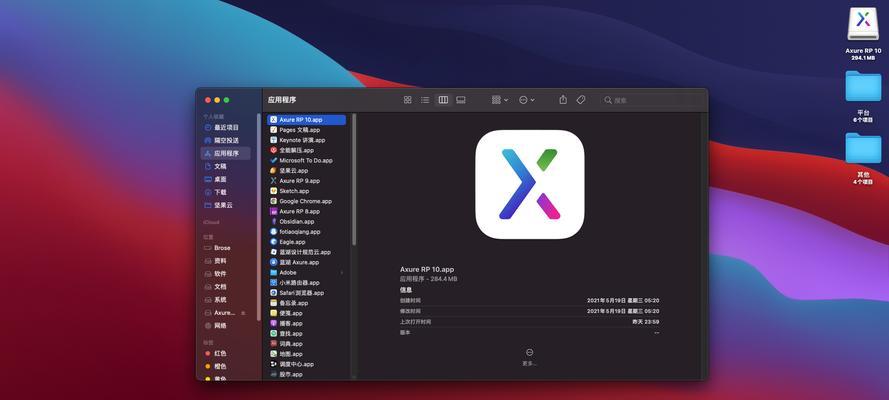Open the group-by dropdown in toolbar
Image resolution: width=889 pixels, height=400 pixels.
coord(499,100)
